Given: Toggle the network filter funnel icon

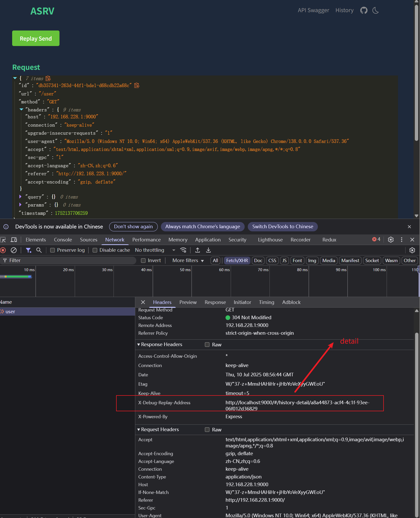Looking at the screenshot, I should click(28, 250).
